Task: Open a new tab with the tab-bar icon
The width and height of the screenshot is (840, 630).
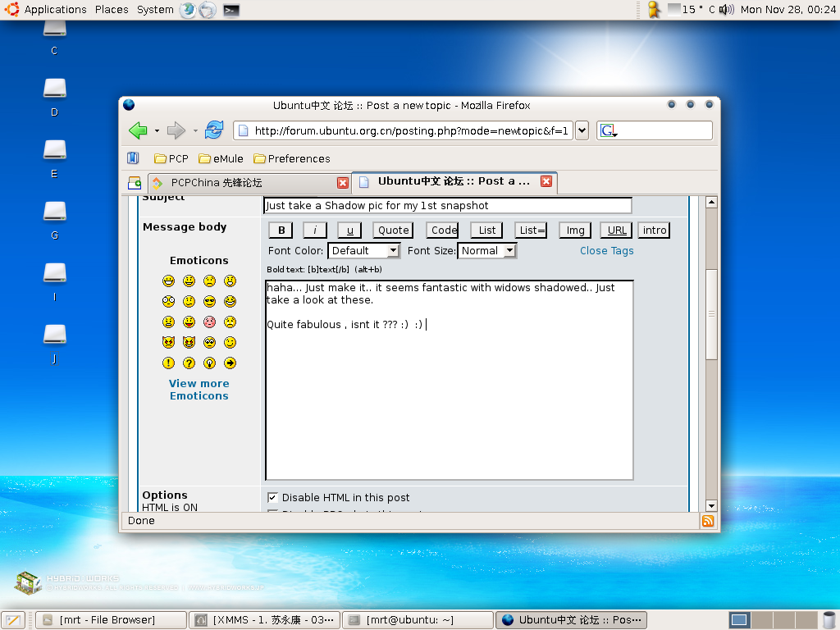Action: point(135,183)
